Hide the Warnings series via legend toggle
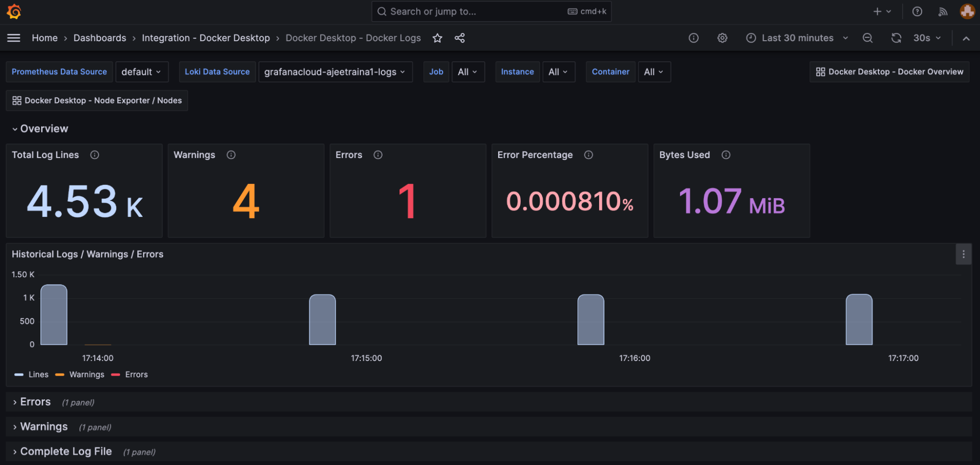The image size is (980, 465). click(x=86, y=374)
